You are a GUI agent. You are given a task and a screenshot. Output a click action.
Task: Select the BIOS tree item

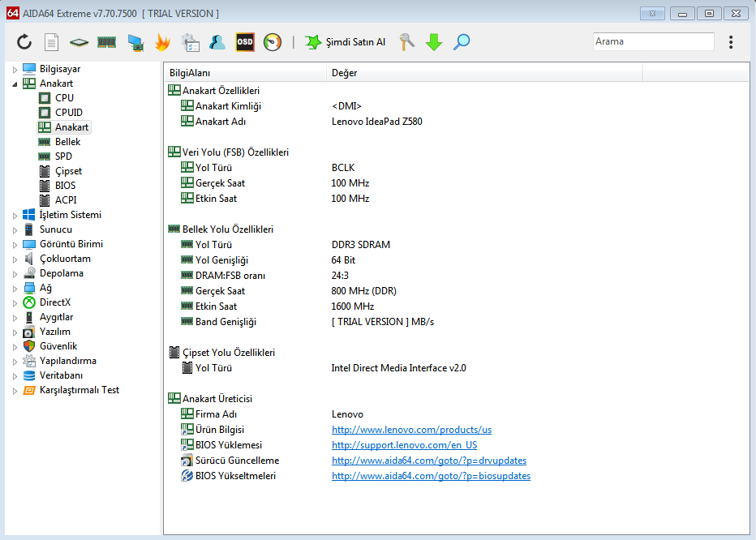pyautogui.click(x=65, y=186)
